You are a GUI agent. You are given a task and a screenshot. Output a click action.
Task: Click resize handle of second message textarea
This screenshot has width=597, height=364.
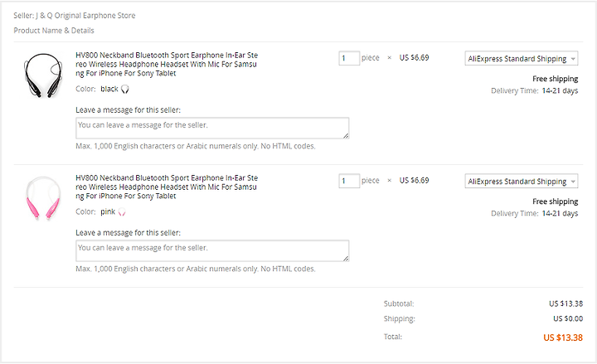(x=346, y=258)
